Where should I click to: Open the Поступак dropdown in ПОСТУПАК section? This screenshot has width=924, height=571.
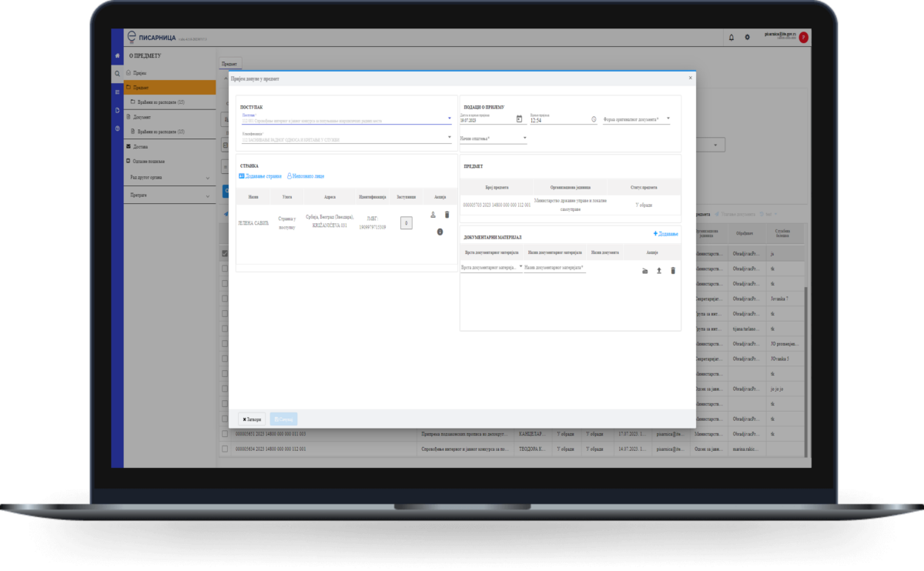coord(450,117)
